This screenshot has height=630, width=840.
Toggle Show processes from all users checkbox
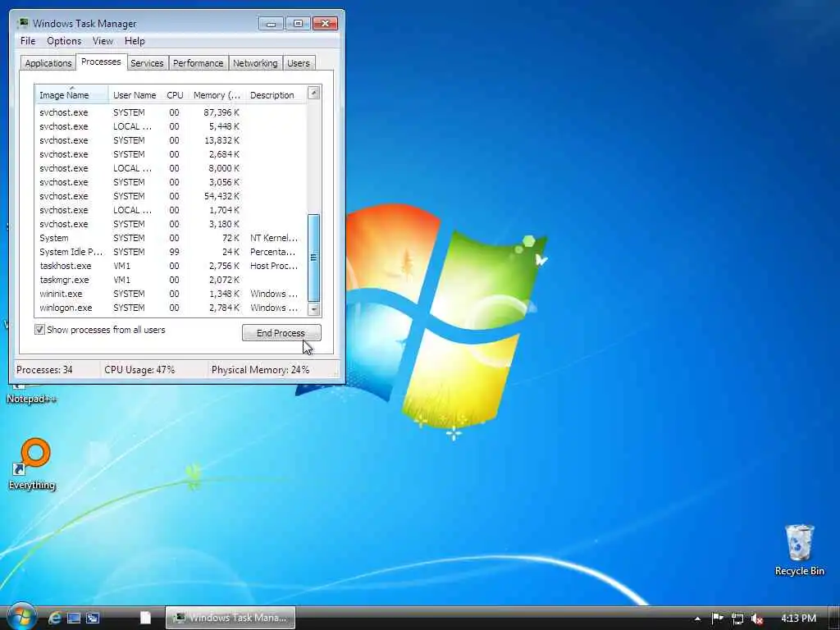click(39, 330)
